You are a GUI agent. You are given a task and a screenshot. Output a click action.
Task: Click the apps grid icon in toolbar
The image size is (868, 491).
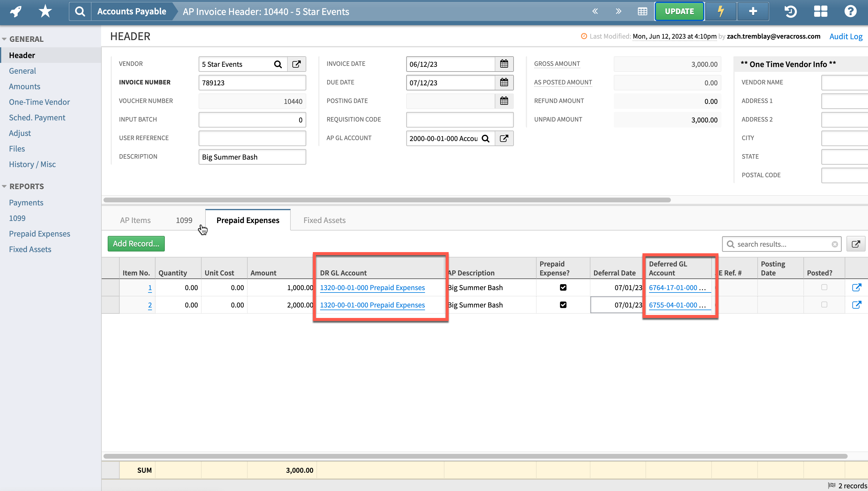coord(820,11)
